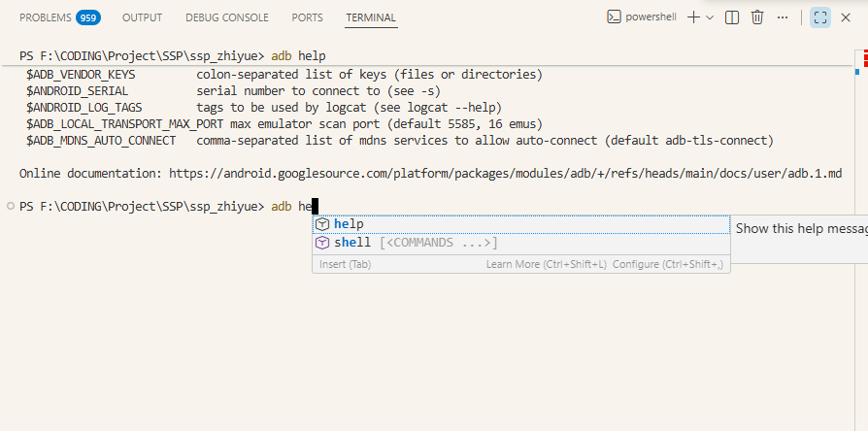Click the $ANDROID_LOG_TAGS text
The image size is (868, 431).
pos(83,108)
